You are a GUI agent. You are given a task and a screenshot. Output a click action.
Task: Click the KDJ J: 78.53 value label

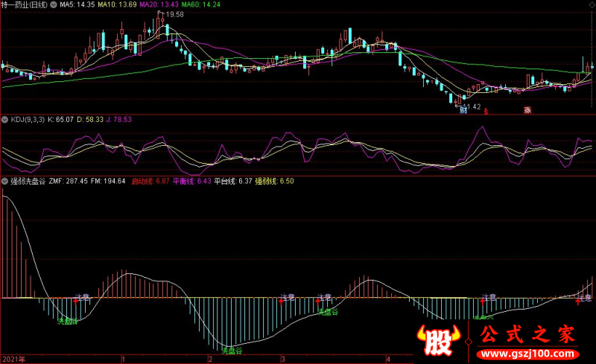point(118,119)
